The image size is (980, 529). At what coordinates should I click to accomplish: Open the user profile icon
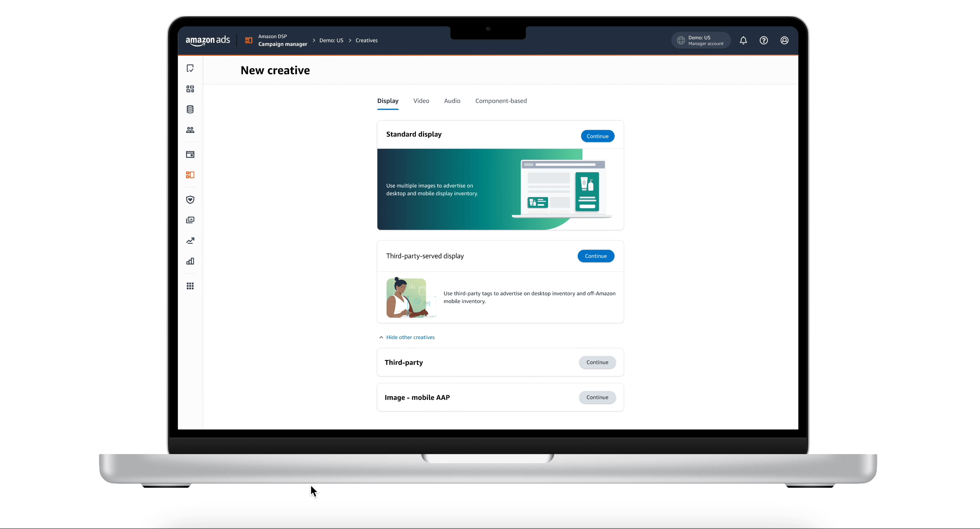[784, 40]
